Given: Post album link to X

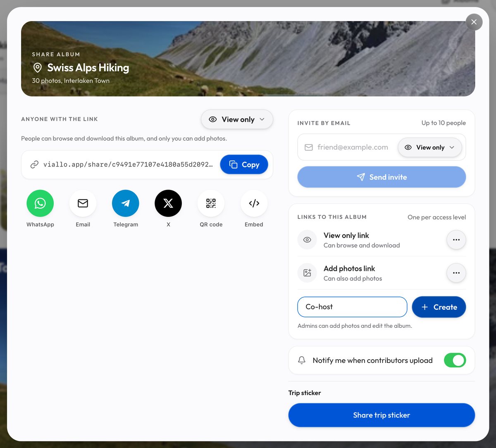Looking at the screenshot, I should point(168,203).
